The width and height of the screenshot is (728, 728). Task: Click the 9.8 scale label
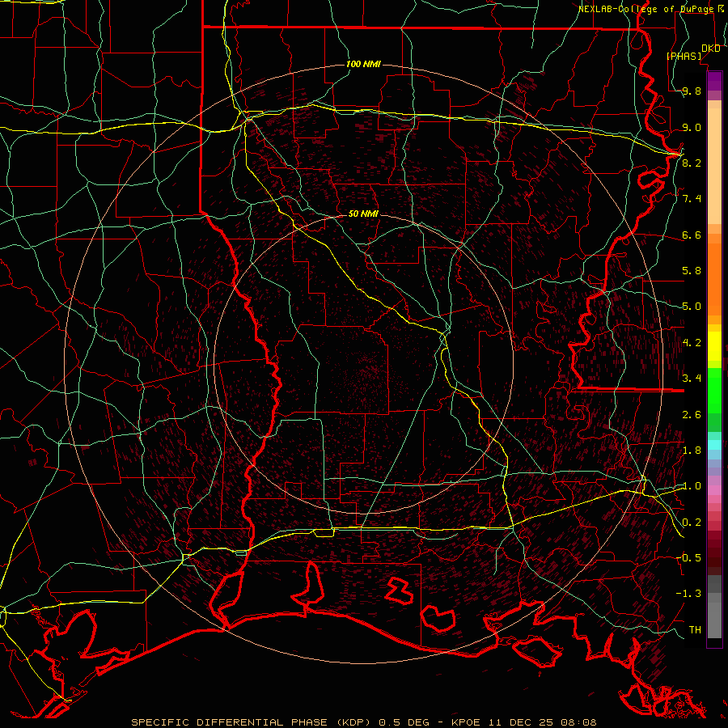click(x=692, y=91)
